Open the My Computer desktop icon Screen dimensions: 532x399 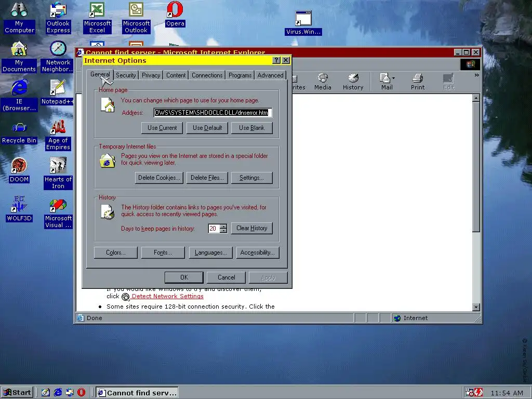19,18
